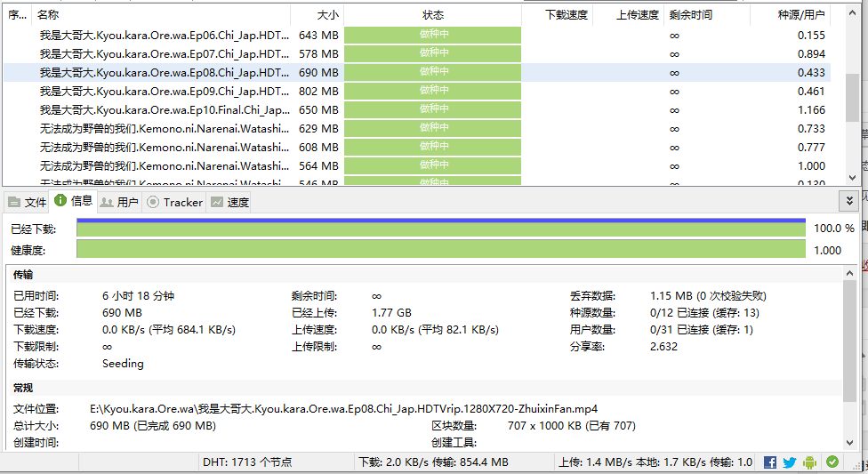Click the 已经下载 progress bar
This screenshot has height=474, width=868.
point(440,229)
